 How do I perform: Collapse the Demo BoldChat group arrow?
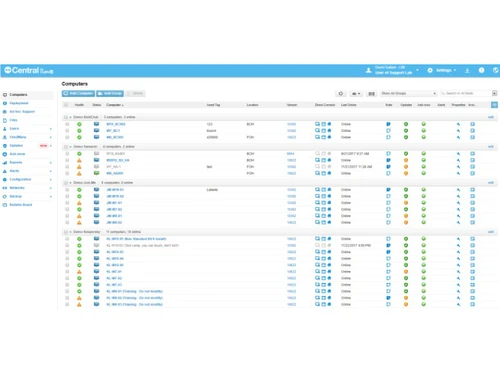pos(70,117)
